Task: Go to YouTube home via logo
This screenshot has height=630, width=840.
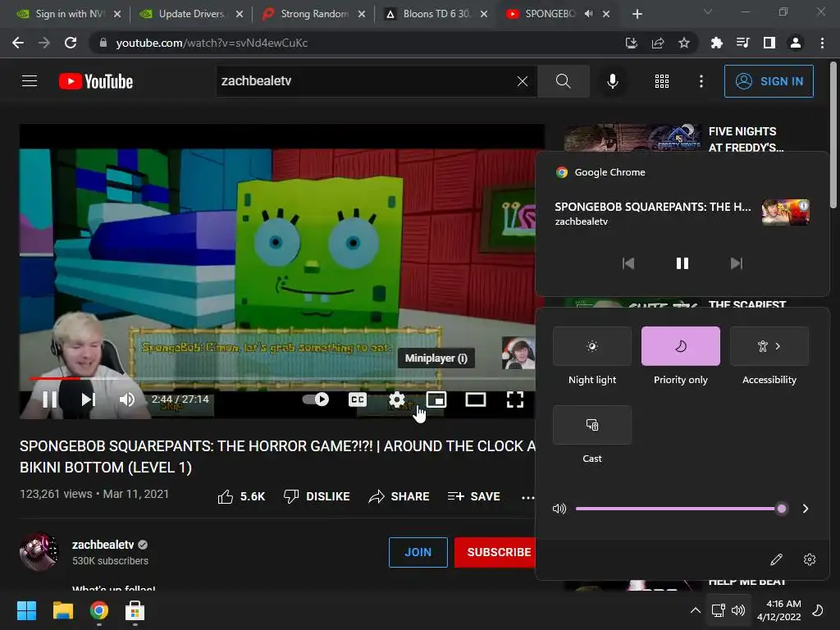Action: (x=96, y=81)
